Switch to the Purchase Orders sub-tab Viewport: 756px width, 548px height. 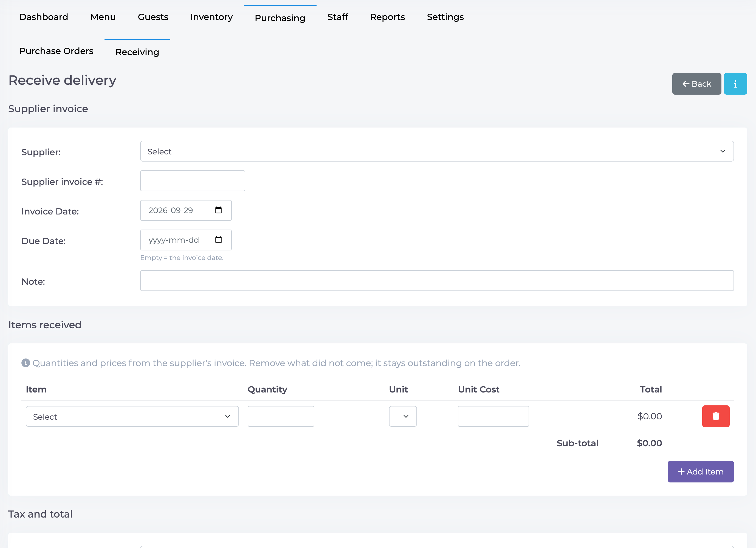pos(56,51)
